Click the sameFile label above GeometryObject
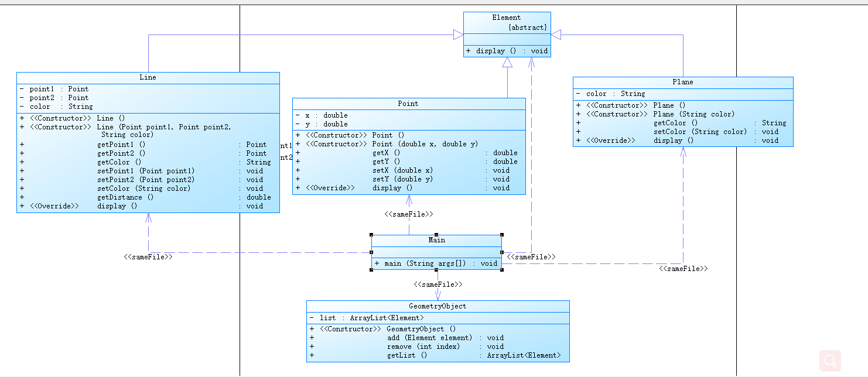The height and width of the screenshot is (377, 868). pos(438,285)
